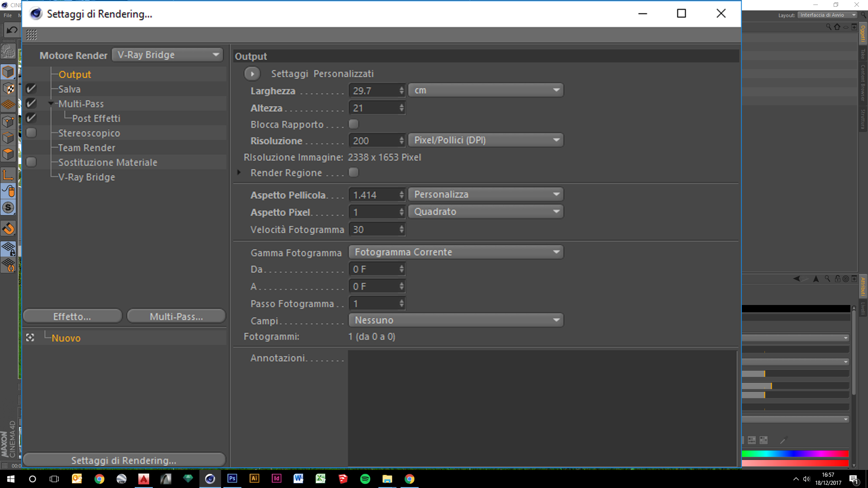Open Photoshop from the taskbar
This screenshot has width=868, height=488.
tap(232, 479)
